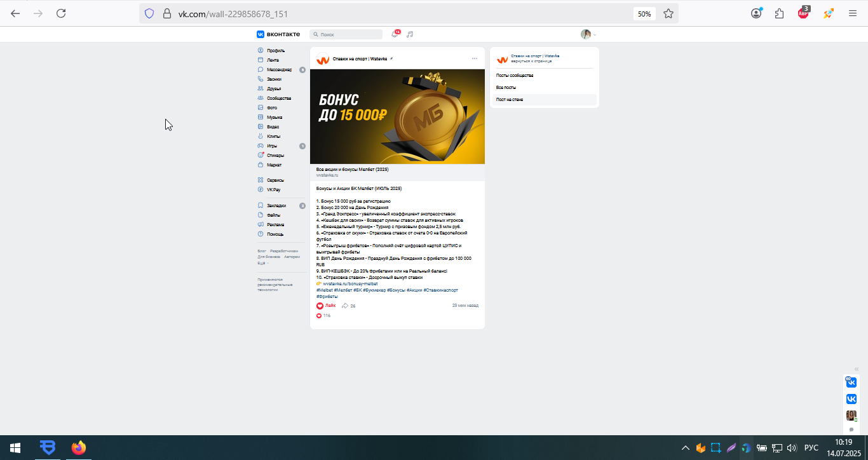Open the Блог footer link
Image resolution: width=868 pixels, height=460 pixels.
click(x=262, y=251)
